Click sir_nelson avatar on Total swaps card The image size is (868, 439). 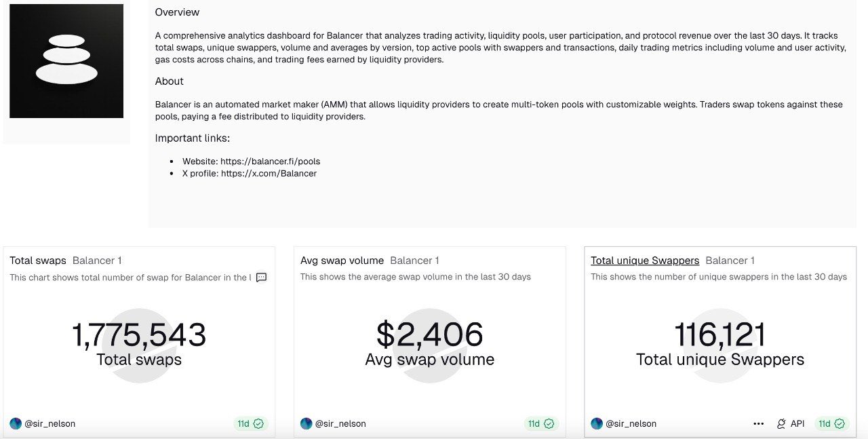[x=16, y=423]
